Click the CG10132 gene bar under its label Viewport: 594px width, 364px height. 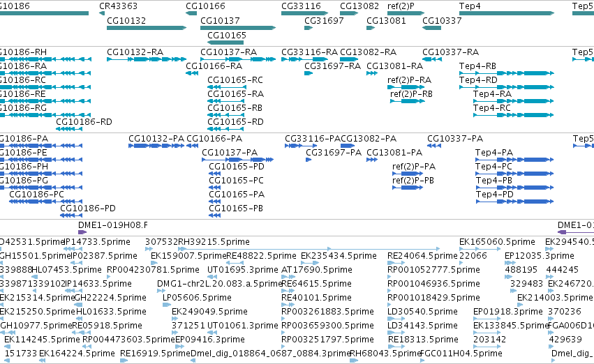[x=147, y=28]
